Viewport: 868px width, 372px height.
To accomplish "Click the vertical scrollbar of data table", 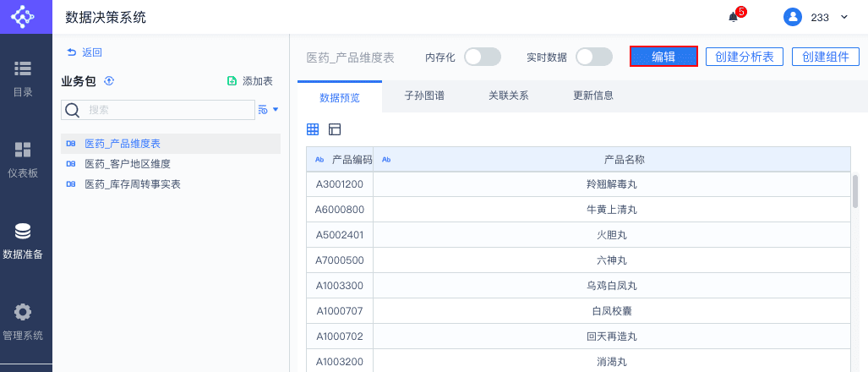I will click(x=855, y=191).
